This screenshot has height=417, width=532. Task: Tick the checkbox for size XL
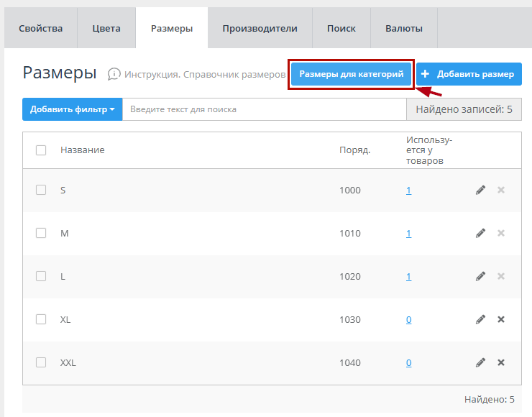[x=41, y=319]
